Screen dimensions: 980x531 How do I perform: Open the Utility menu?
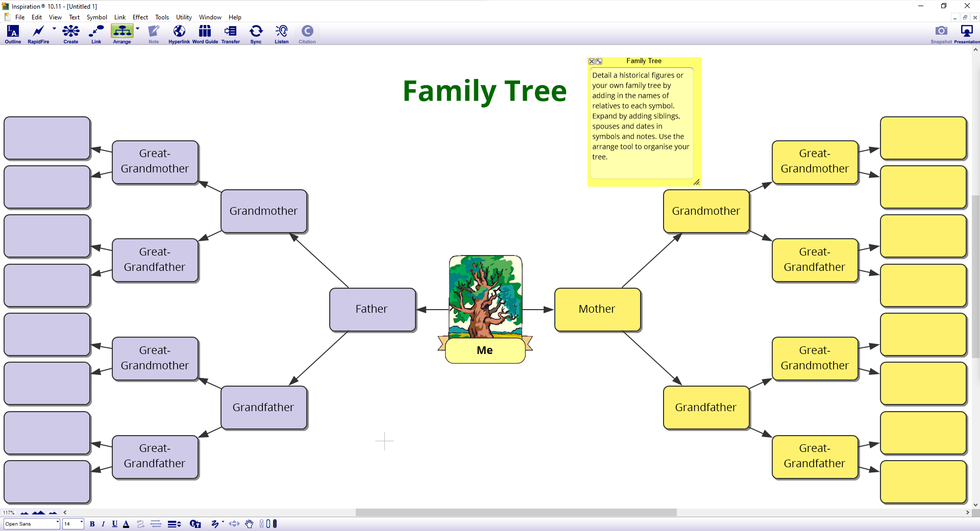pyautogui.click(x=184, y=17)
